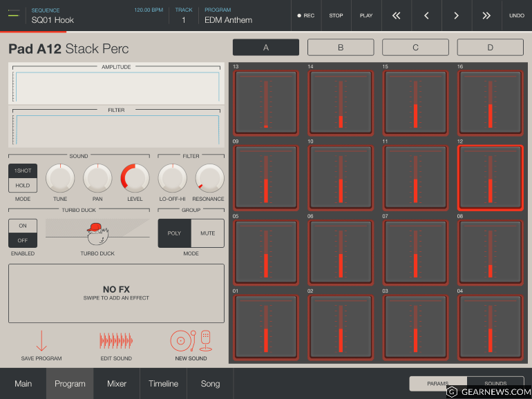
Task: Tap drum pad 11
Action: tap(416, 177)
